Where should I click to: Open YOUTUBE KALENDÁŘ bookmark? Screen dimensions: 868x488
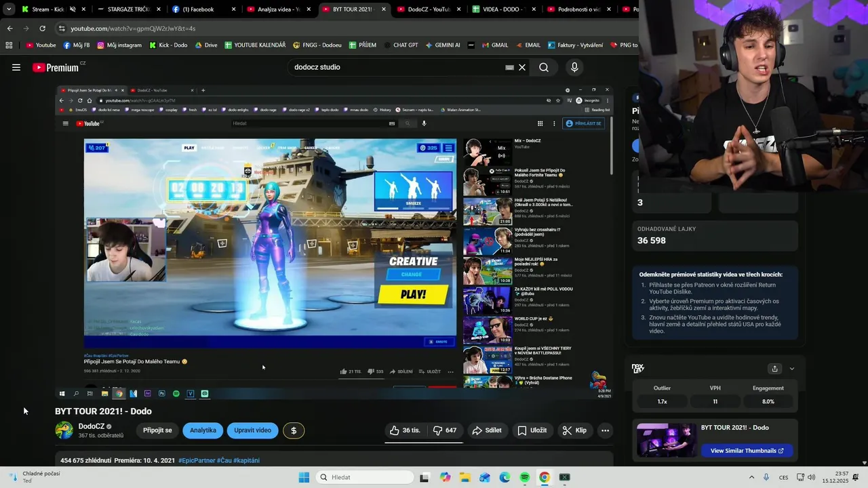coord(255,45)
